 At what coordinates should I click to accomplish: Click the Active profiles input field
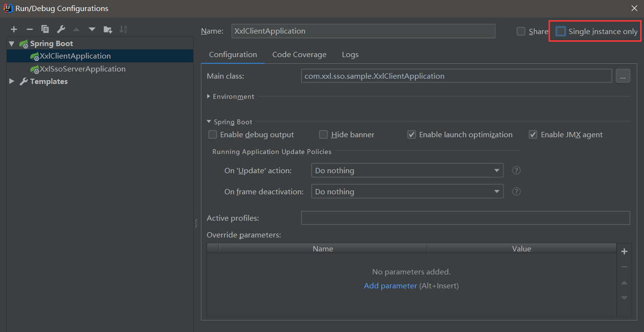pyautogui.click(x=465, y=218)
